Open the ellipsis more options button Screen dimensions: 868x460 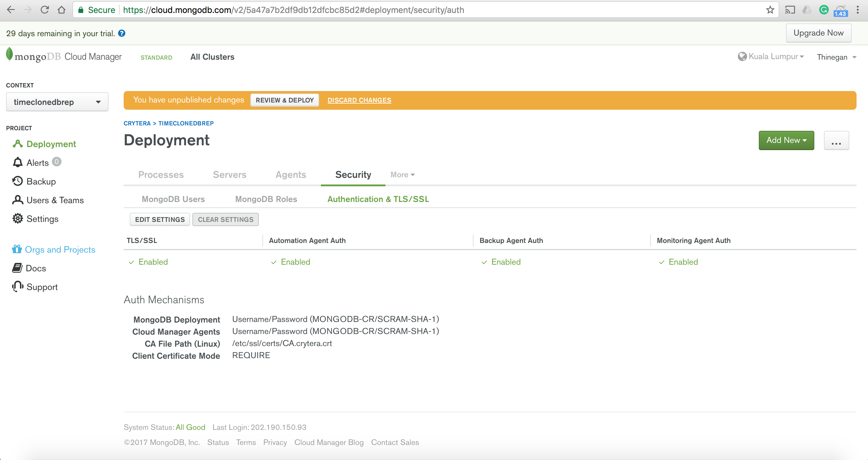coord(836,140)
